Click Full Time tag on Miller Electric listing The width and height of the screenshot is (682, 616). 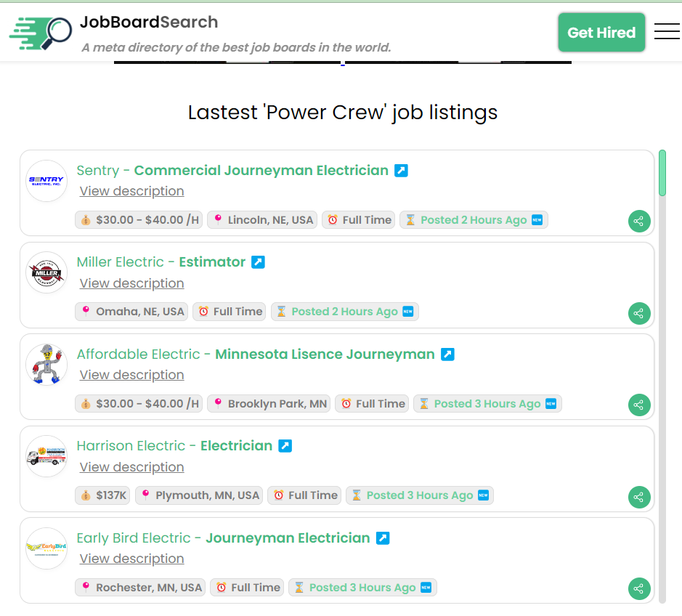tap(230, 312)
